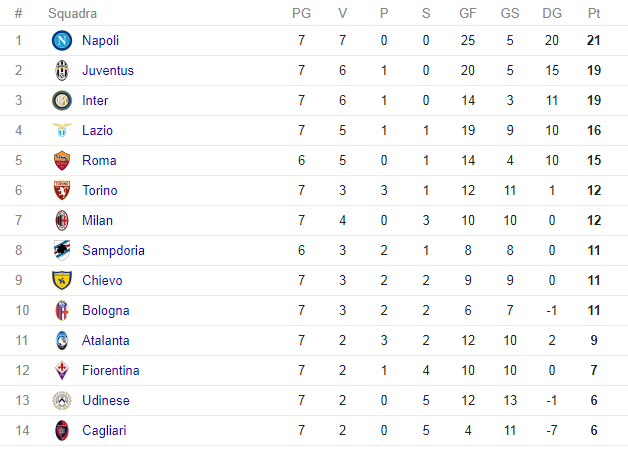Click the Inter club logo

point(62,100)
